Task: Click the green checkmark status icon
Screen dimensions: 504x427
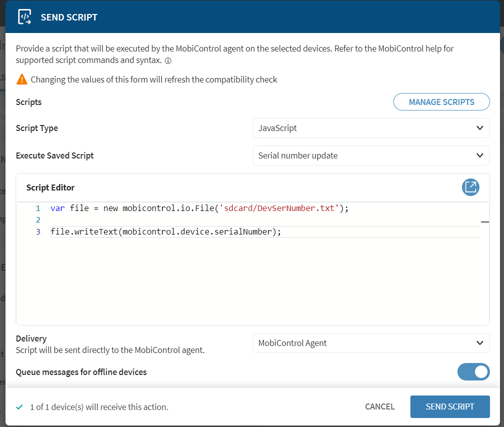Action: pos(20,407)
